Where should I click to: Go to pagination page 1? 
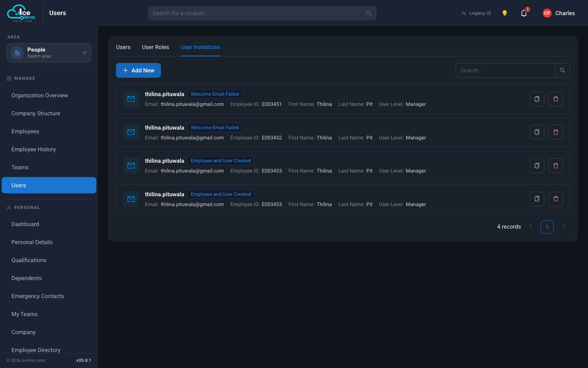pos(547,227)
